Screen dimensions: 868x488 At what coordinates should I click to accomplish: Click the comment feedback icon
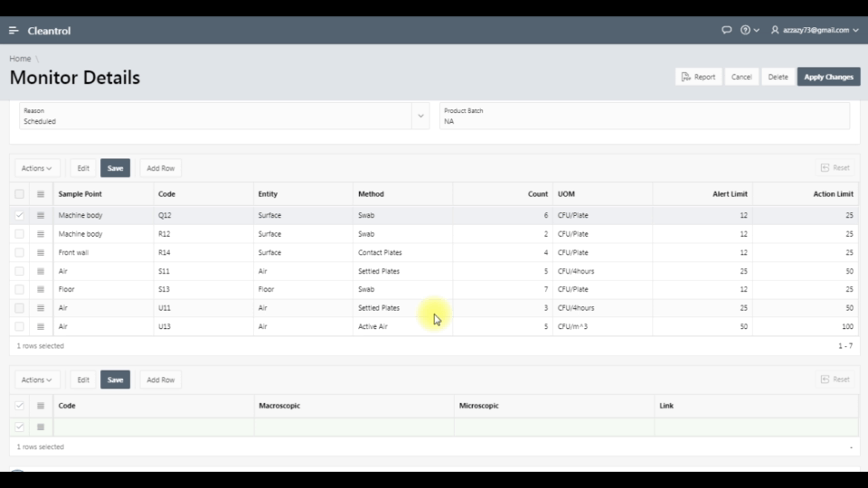(x=726, y=30)
